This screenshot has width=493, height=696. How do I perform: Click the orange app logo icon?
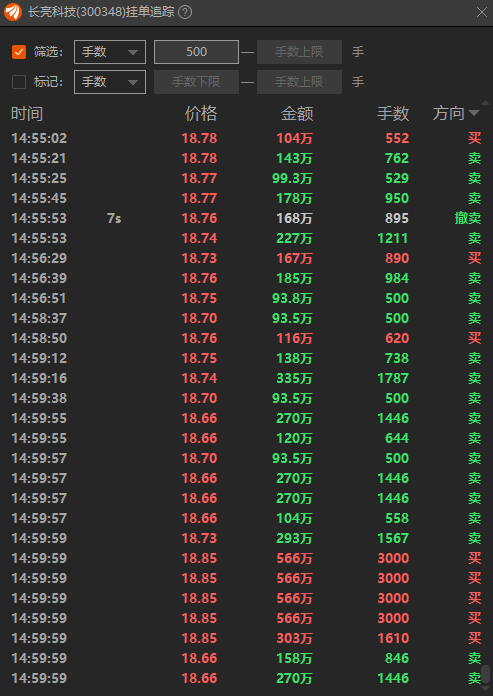[13, 12]
